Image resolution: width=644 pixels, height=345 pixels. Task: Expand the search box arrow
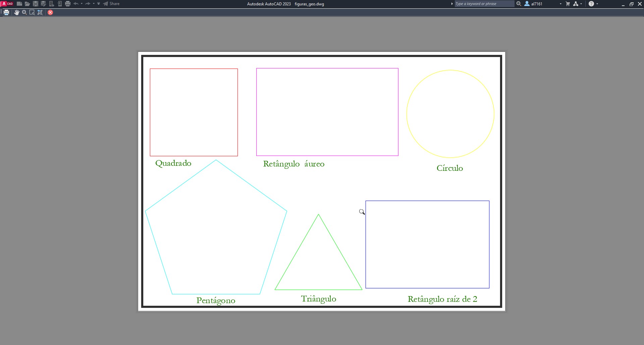452,4
